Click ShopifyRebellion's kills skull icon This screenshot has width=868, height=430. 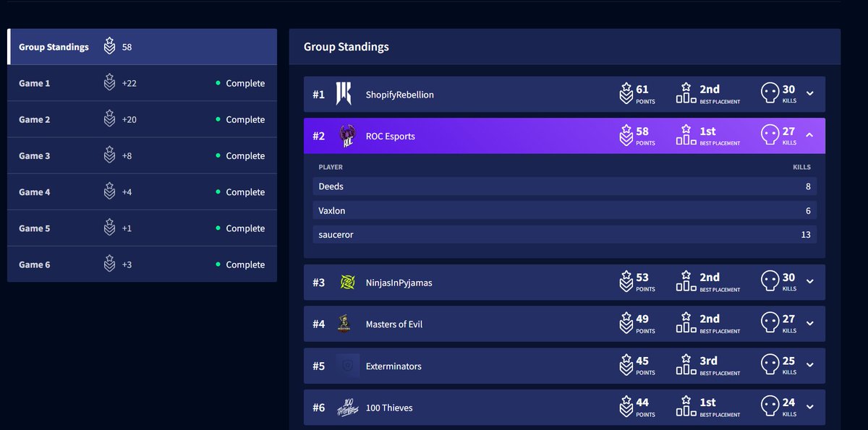click(770, 94)
